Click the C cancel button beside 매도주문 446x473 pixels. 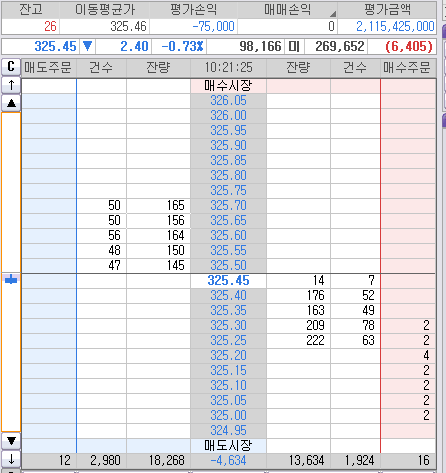click(x=11, y=67)
